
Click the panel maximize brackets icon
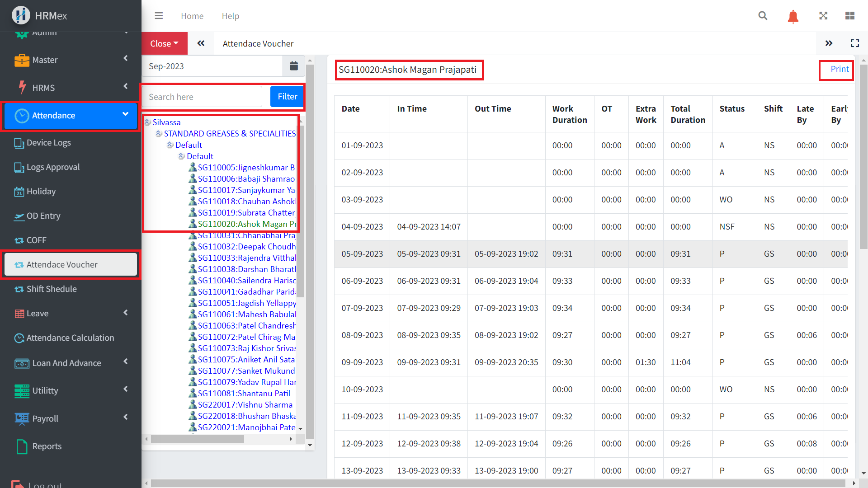855,43
